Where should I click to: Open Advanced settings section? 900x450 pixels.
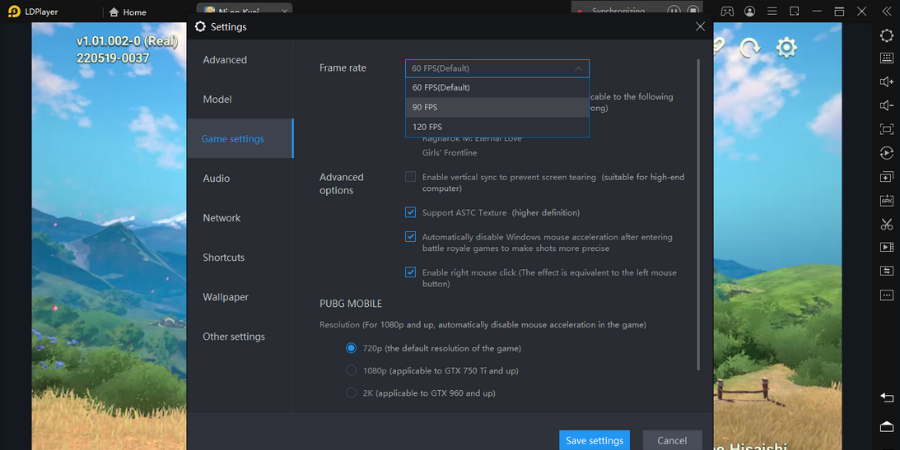tap(240, 60)
